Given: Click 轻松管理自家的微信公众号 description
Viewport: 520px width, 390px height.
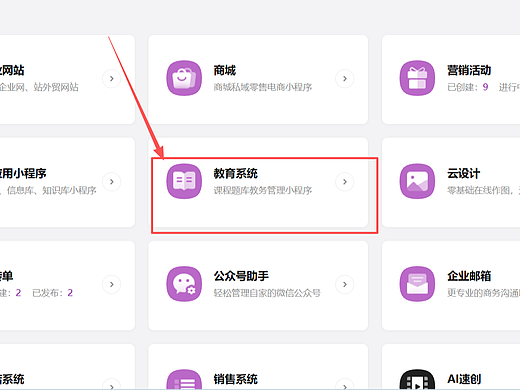Looking at the screenshot, I should click(267, 293).
